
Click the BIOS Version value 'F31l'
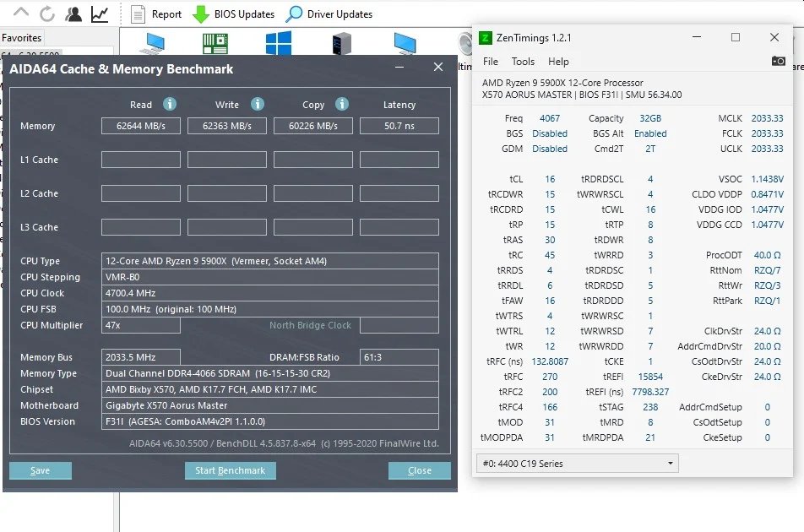coord(270,422)
